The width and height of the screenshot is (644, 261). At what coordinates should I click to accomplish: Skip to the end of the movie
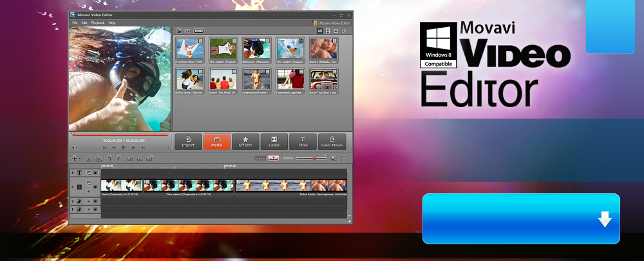[143, 147]
